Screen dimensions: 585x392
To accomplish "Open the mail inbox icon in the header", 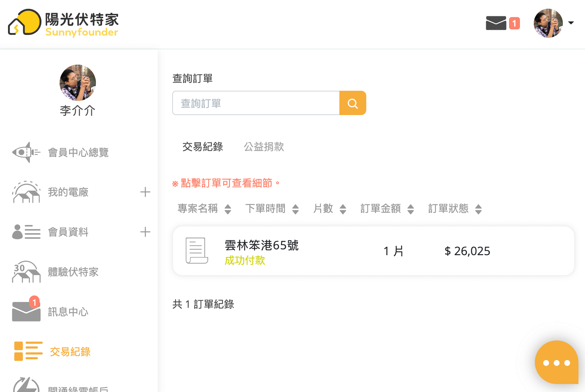I will click(496, 23).
